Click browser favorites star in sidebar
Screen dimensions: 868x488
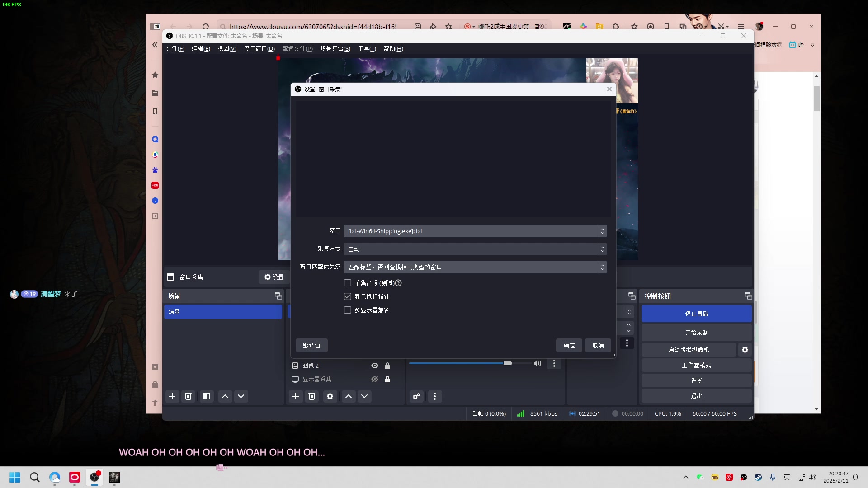point(155,75)
